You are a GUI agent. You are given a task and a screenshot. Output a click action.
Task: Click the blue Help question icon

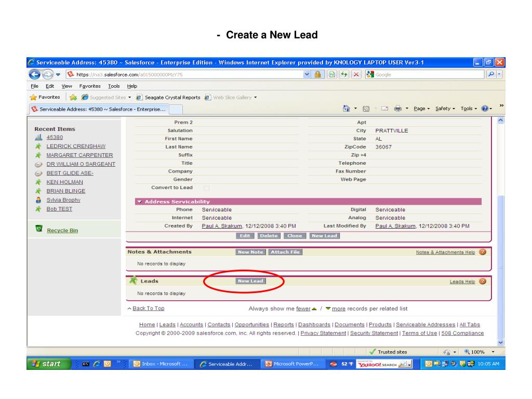485,109
